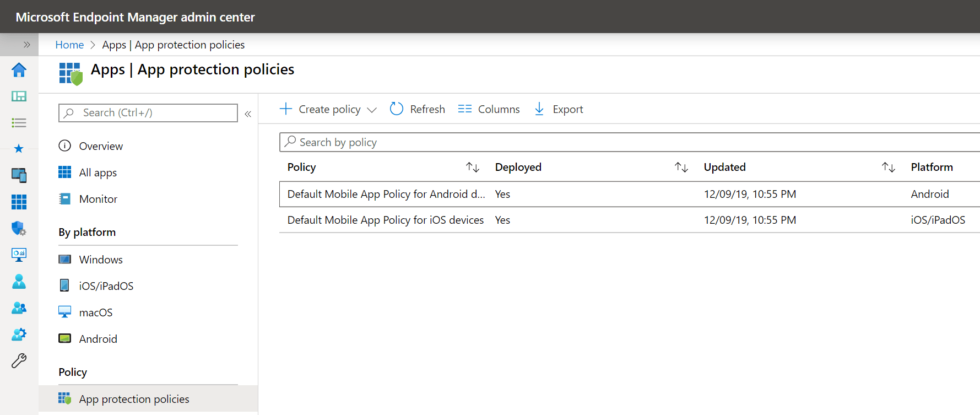980x415 pixels.
Task: Select Android under By platform menu
Action: 98,339
